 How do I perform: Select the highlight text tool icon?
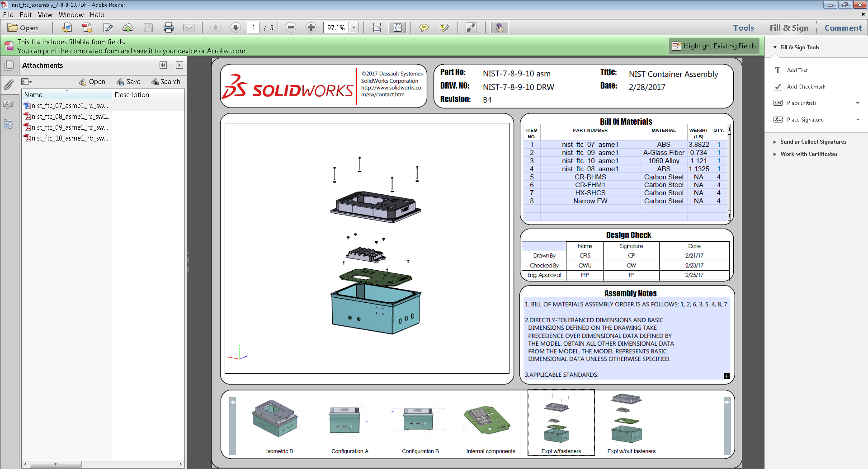pos(444,28)
